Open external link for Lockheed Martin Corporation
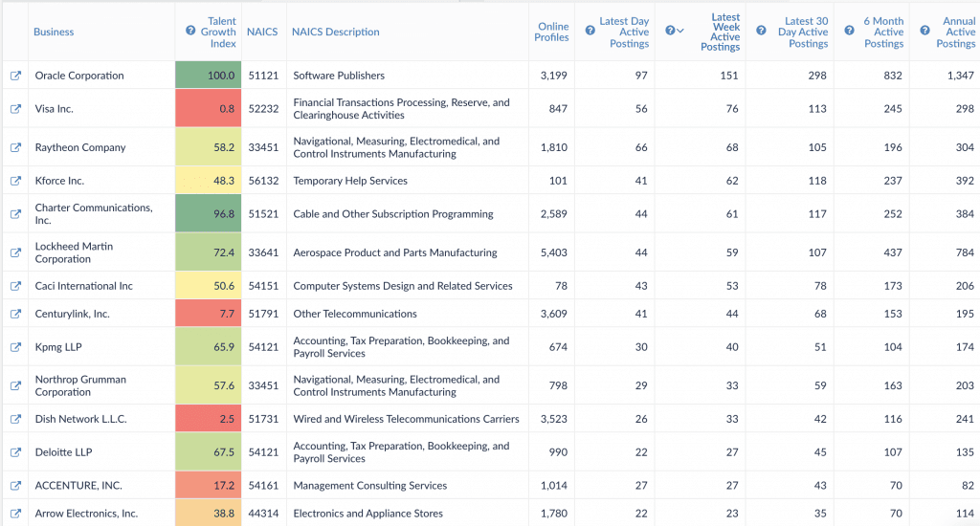 click(15, 252)
